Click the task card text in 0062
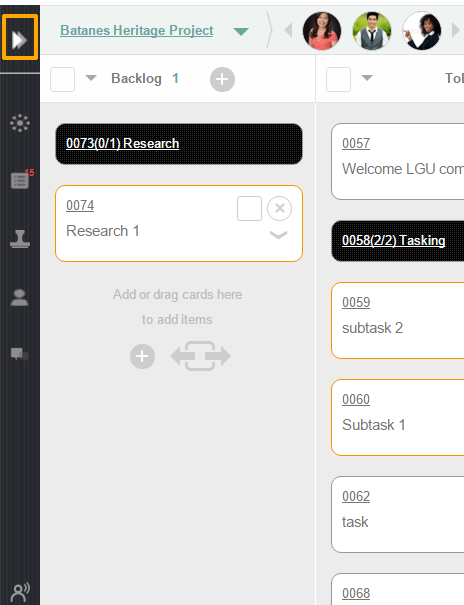464x605 pixels. click(x=355, y=522)
